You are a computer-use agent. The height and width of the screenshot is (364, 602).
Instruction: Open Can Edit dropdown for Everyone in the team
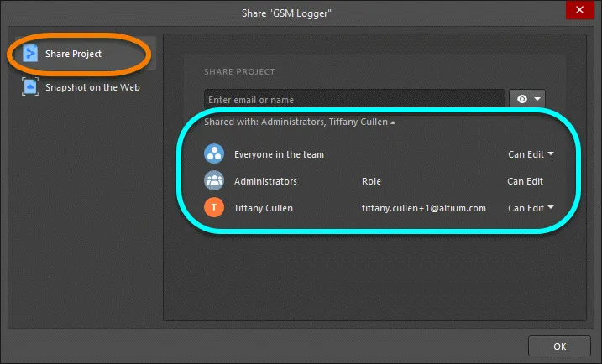pyautogui.click(x=531, y=154)
